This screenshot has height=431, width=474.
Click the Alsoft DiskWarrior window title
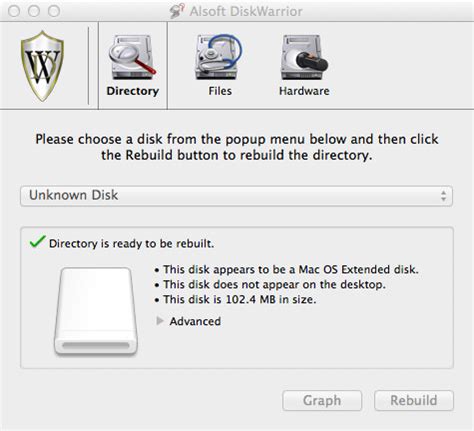pos(246,11)
